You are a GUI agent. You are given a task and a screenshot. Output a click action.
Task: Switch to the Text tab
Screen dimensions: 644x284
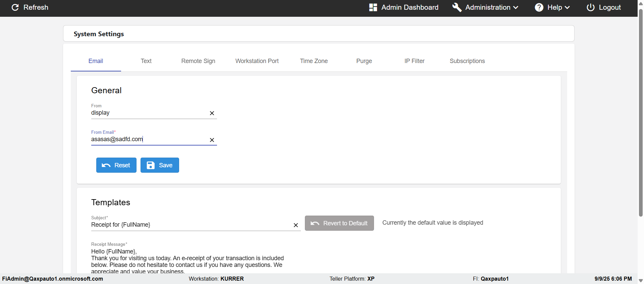point(146,61)
